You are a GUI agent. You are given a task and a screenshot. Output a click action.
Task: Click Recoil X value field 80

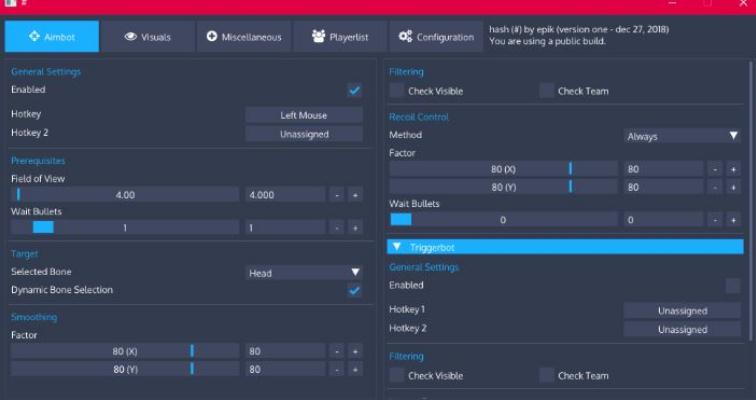[663, 169]
